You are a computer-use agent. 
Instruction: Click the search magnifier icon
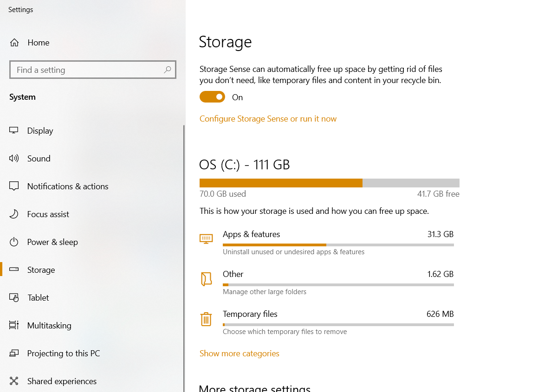tap(167, 70)
